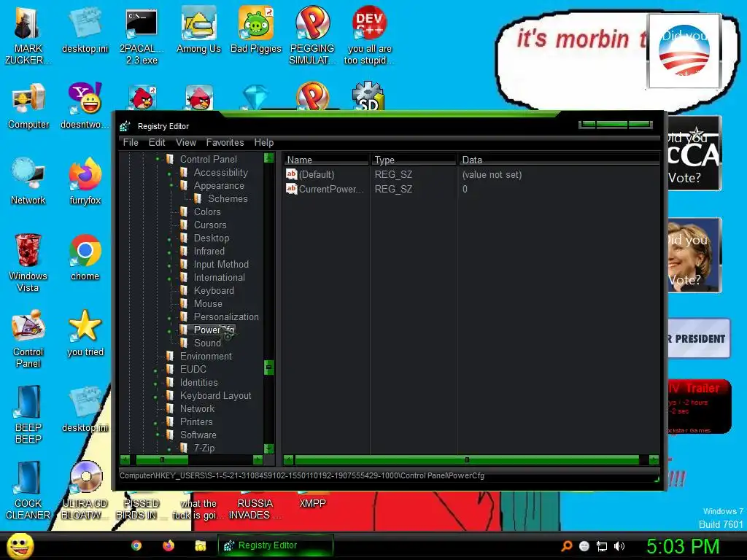
Task: Open the ULTRA CD BLOATW... disc icon
Action: pos(85,491)
